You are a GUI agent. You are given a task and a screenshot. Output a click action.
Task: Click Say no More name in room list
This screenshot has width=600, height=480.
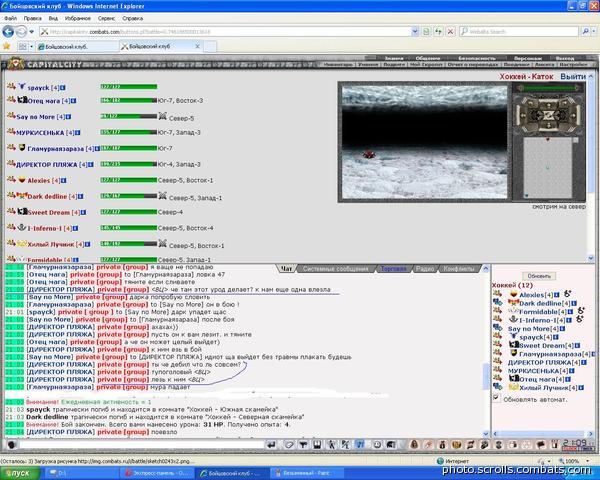click(x=528, y=328)
